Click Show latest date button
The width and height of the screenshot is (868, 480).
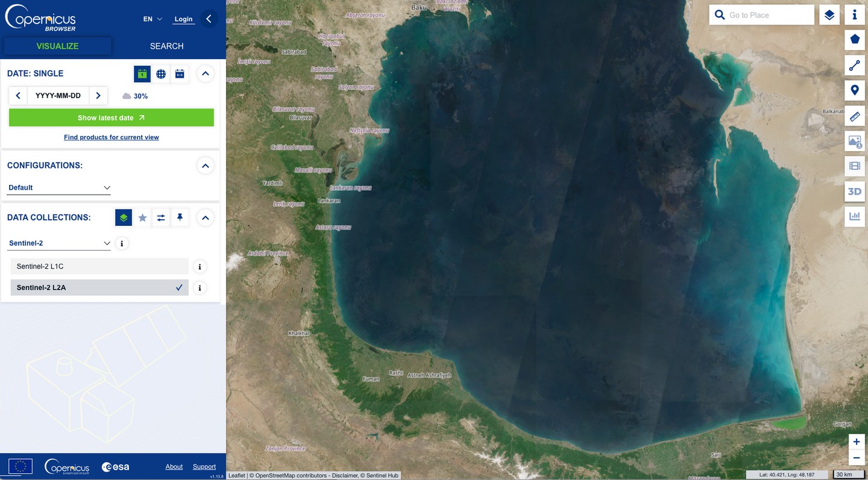coord(112,117)
